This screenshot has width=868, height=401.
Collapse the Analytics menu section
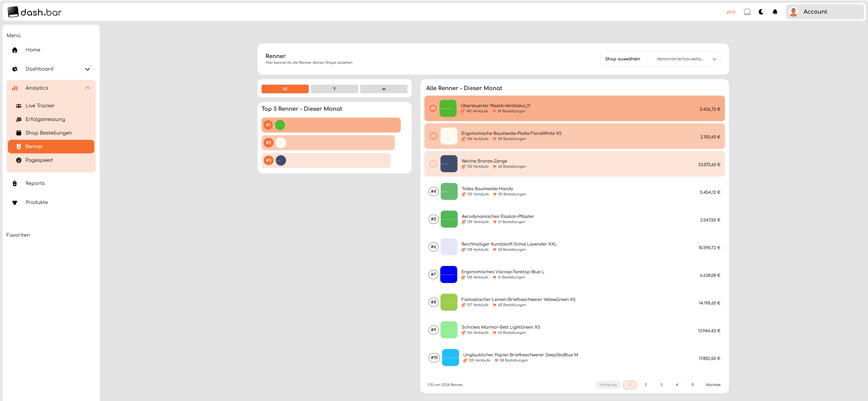(87, 88)
